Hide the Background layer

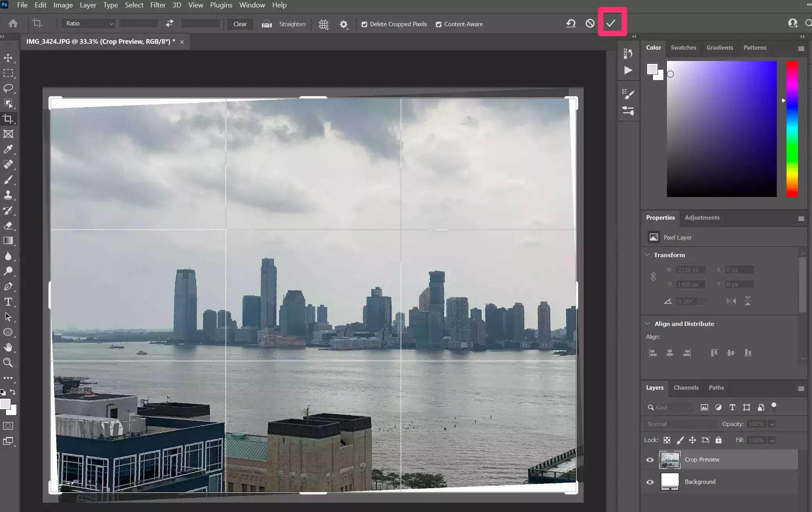650,482
